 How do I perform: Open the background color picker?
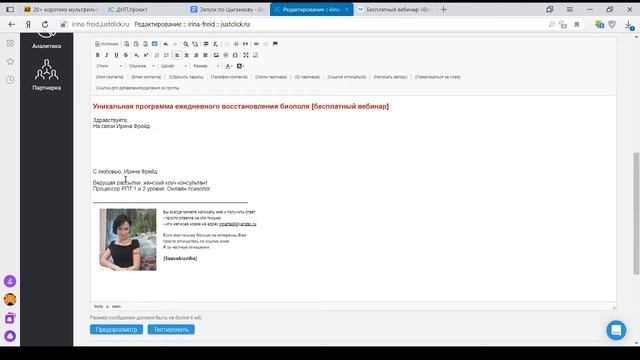pyautogui.click(x=240, y=66)
